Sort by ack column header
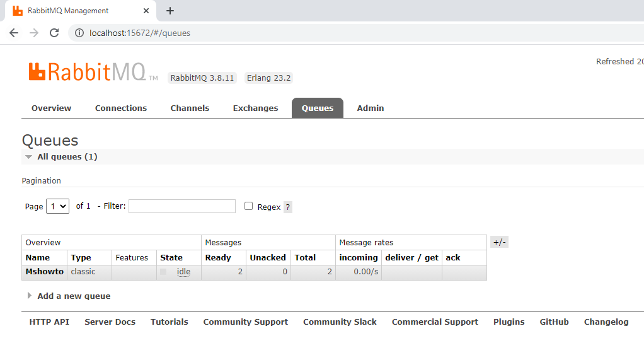The height and width of the screenshot is (343, 644). pos(453,257)
